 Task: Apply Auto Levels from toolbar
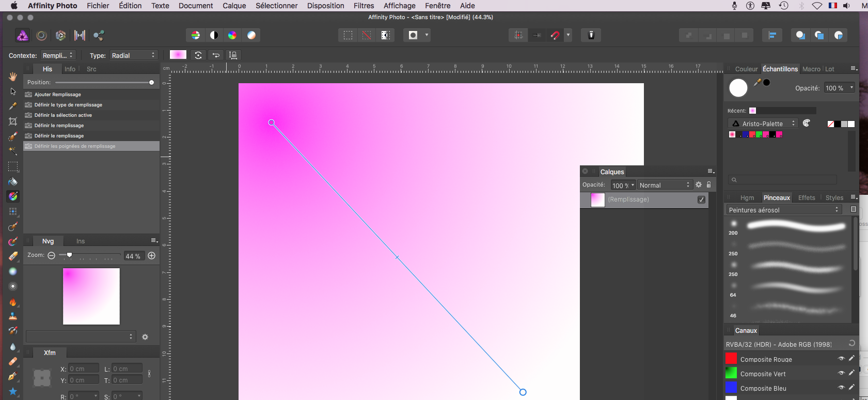click(196, 35)
